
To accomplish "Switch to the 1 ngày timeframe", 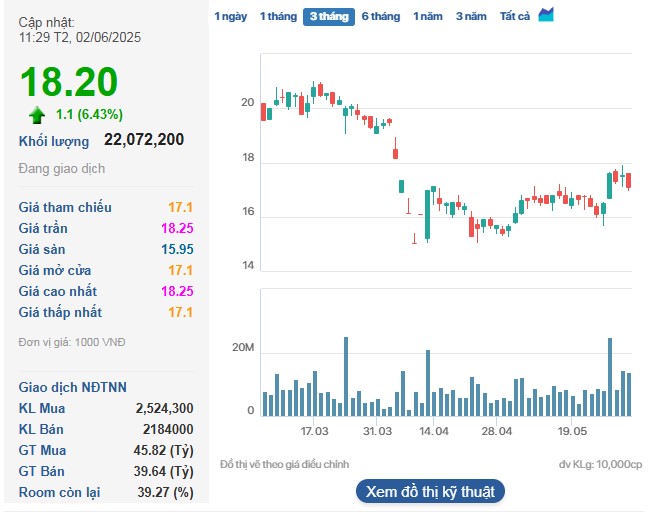I will click(230, 17).
